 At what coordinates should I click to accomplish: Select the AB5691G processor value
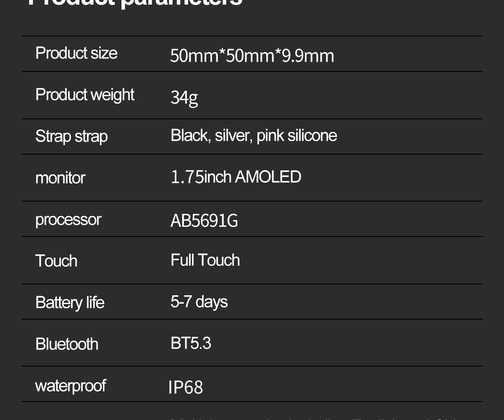coord(204,221)
